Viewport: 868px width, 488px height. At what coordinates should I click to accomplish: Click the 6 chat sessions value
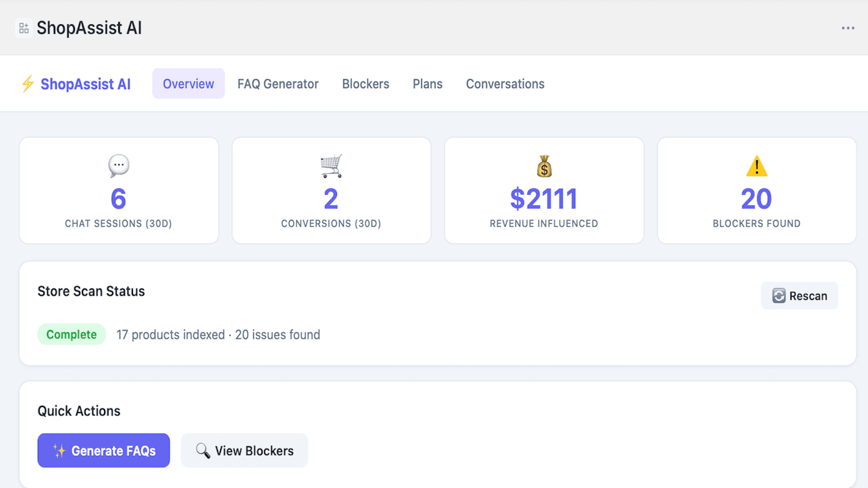(x=118, y=199)
